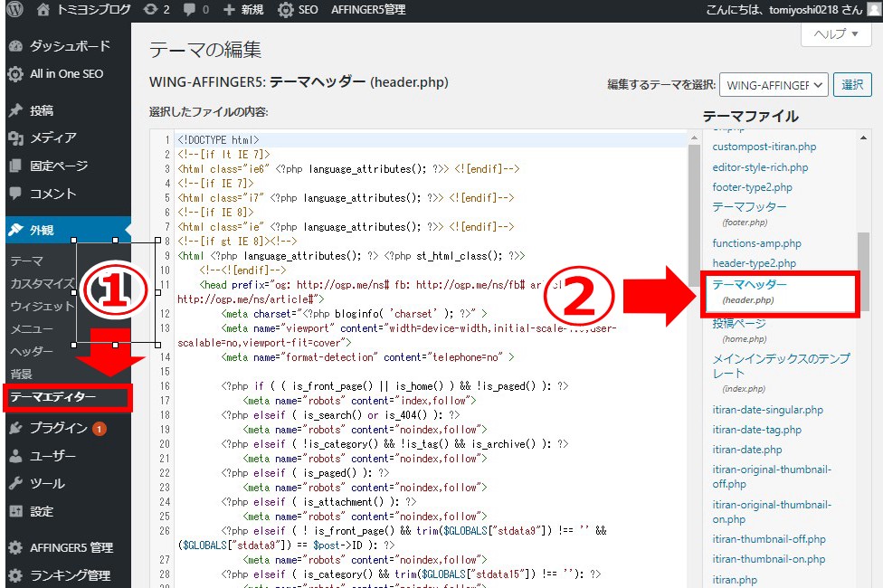Open 投稿ページ home.php file
This screenshot has width=883, height=588.
coord(739,330)
